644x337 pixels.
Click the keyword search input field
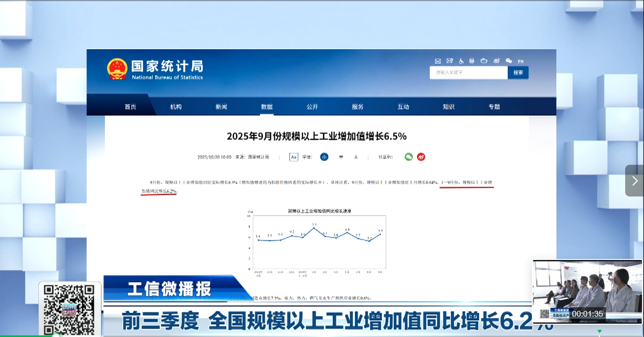pos(468,73)
